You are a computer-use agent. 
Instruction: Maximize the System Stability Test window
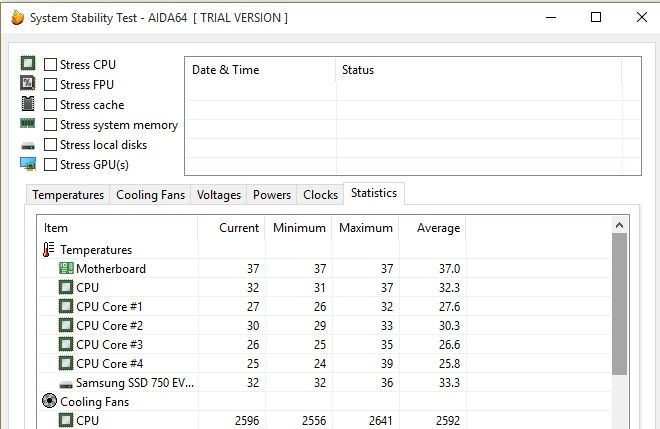596,17
